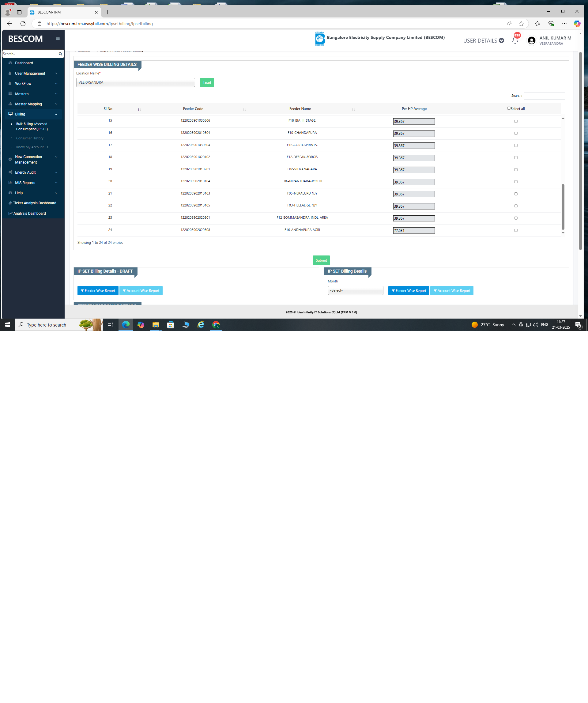The height and width of the screenshot is (703, 588).
Task: Open File Explorer from taskbar
Action: coord(156,325)
